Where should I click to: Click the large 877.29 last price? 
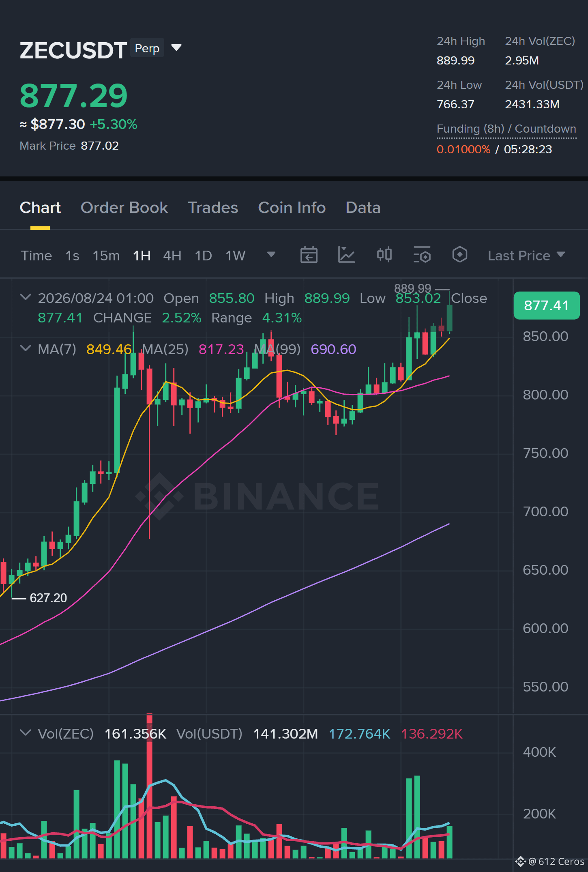(74, 96)
